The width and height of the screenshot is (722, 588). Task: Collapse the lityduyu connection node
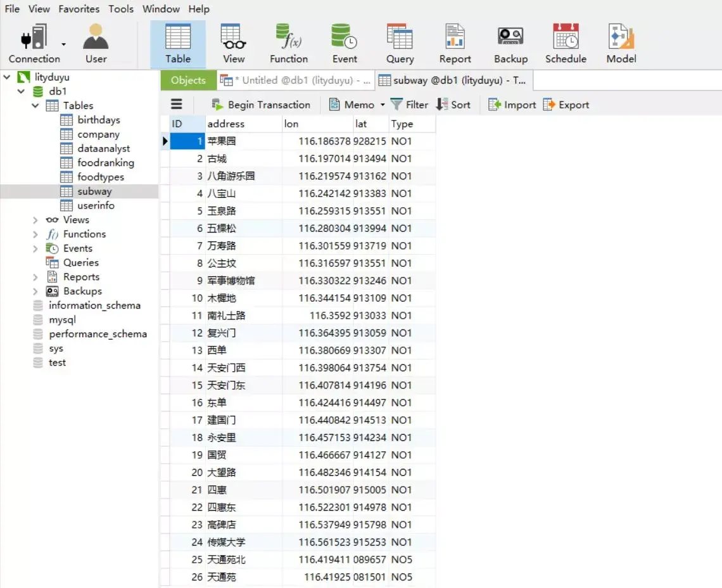[7, 77]
